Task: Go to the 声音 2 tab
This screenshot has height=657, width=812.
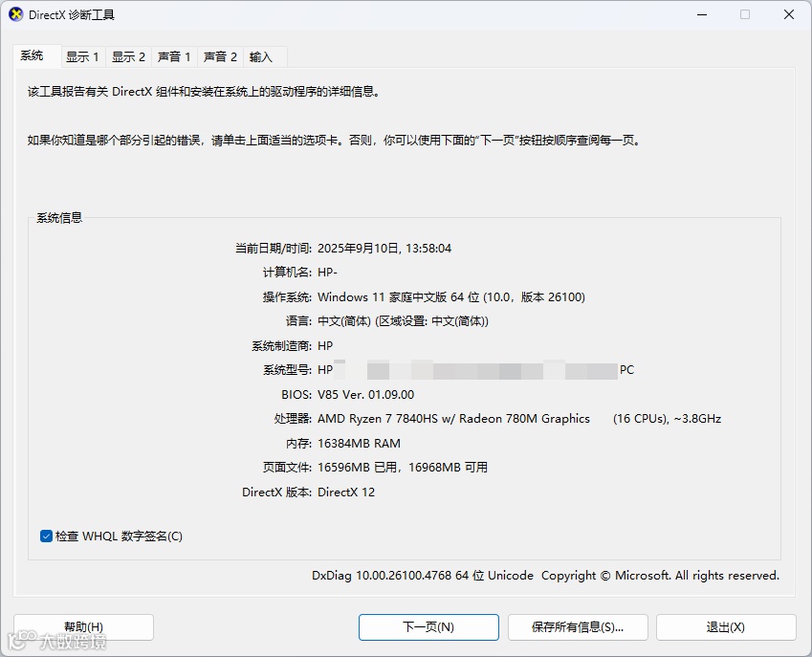Action: [x=220, y=56]
